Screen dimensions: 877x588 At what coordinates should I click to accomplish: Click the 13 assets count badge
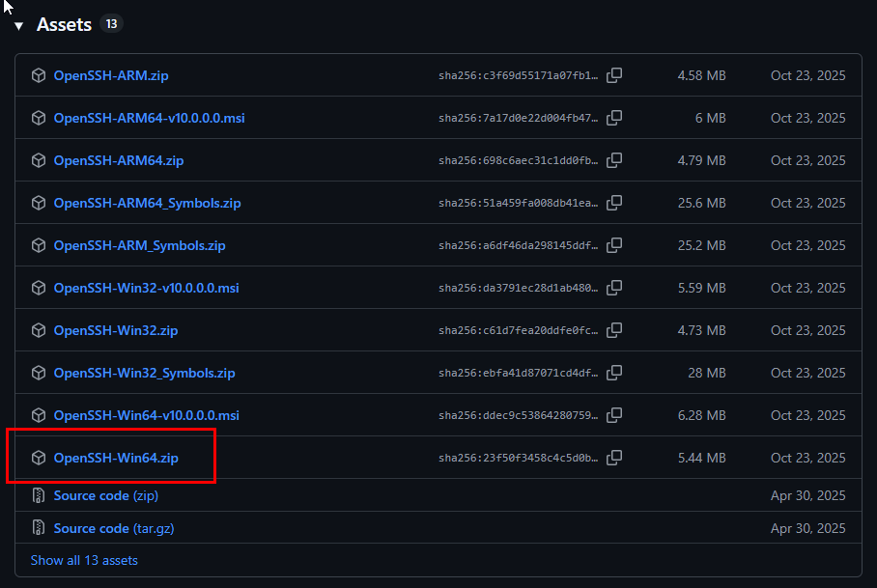click(x=111, y=24)
